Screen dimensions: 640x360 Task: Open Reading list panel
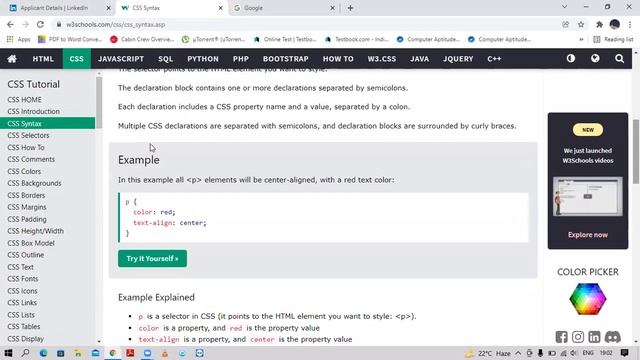pyautogui.click(x=613, y=39)
